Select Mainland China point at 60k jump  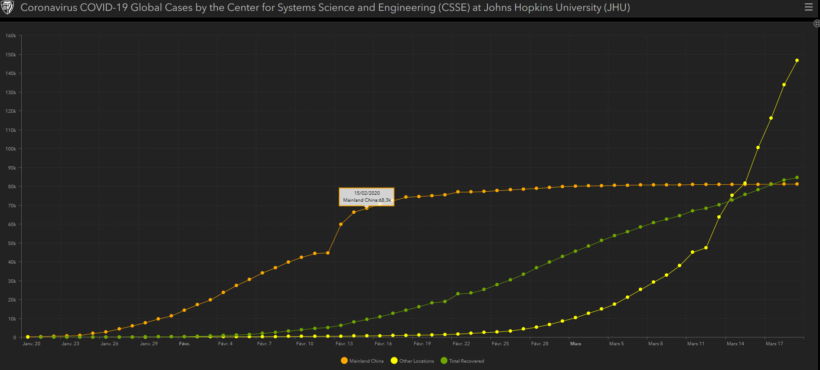tap(340, 224)
